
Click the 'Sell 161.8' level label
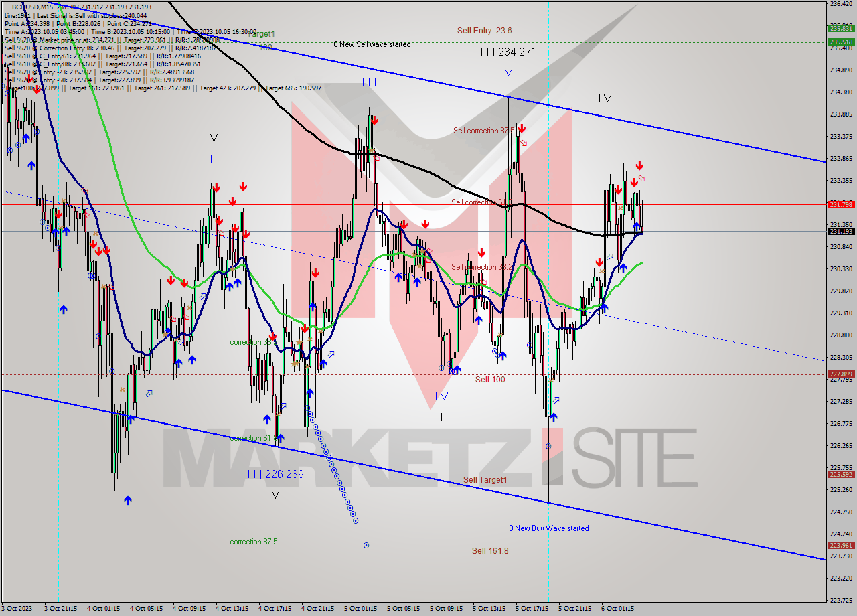[490, 550]
